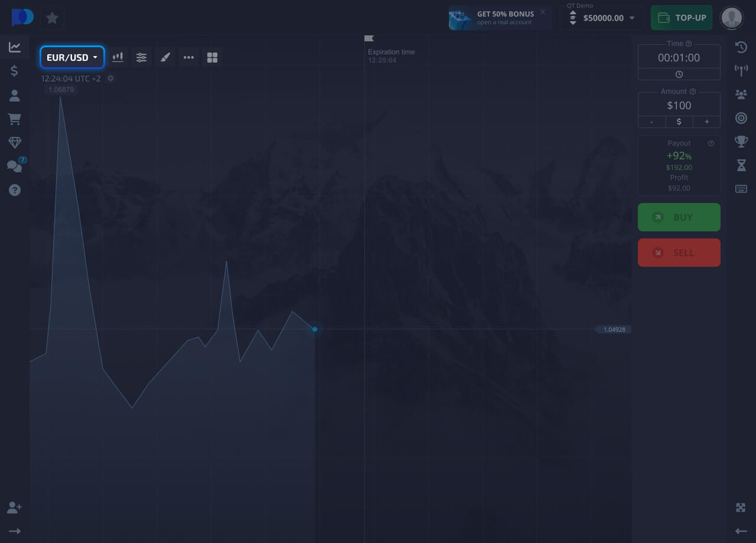Open the favorites star button
The width and height of the screenshot is (756, 543).
(52, 18)
